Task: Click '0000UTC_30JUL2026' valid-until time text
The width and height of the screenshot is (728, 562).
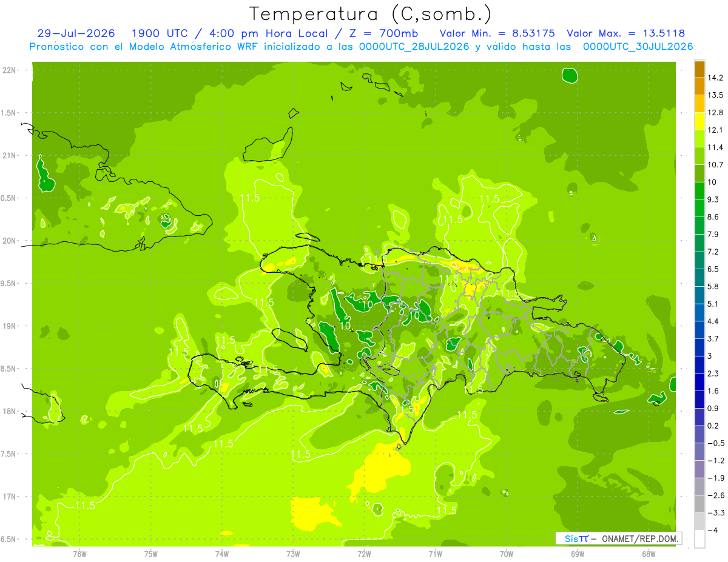Action: (x=638, y=47)
